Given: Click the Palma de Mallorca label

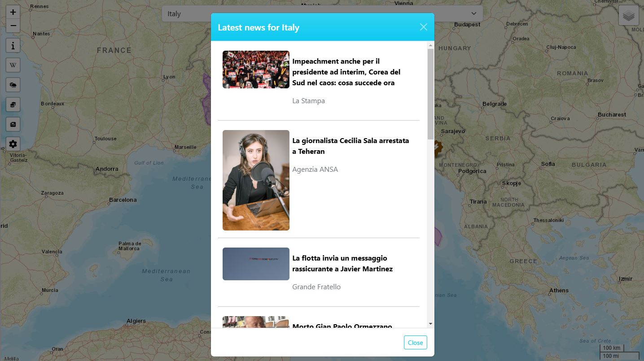Looking at the screenshot, I should click(129, 246).
